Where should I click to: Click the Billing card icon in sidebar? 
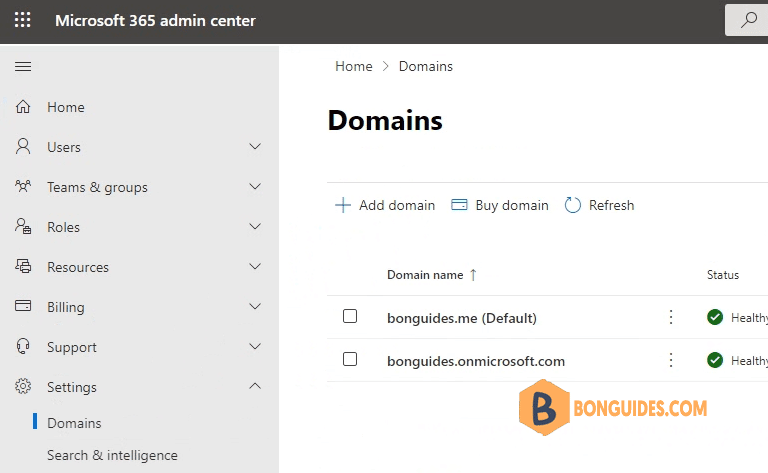(23, 306)
